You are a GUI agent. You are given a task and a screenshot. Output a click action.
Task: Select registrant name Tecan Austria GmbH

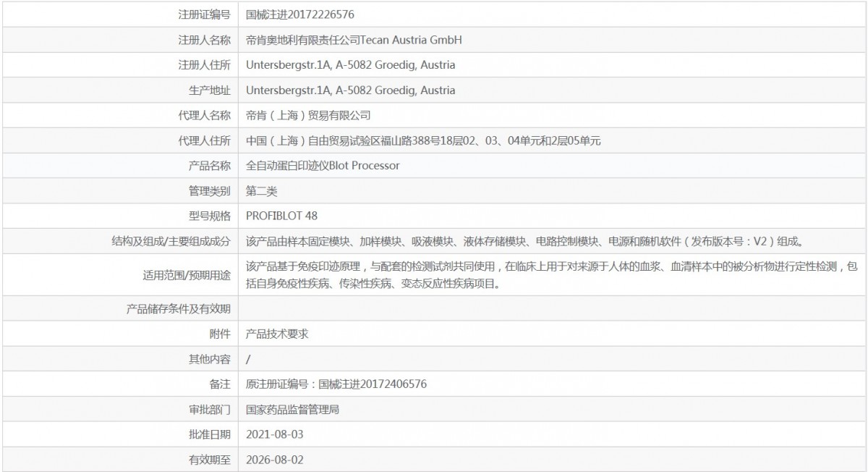click(411, 39)
